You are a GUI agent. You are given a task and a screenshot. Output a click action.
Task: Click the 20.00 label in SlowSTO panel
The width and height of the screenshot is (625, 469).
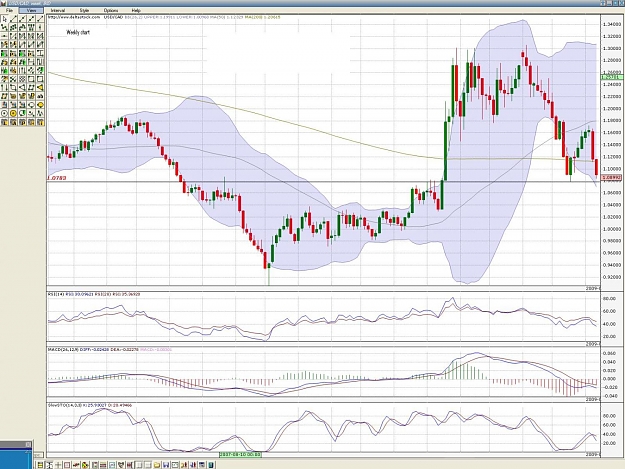coord(610,443)
